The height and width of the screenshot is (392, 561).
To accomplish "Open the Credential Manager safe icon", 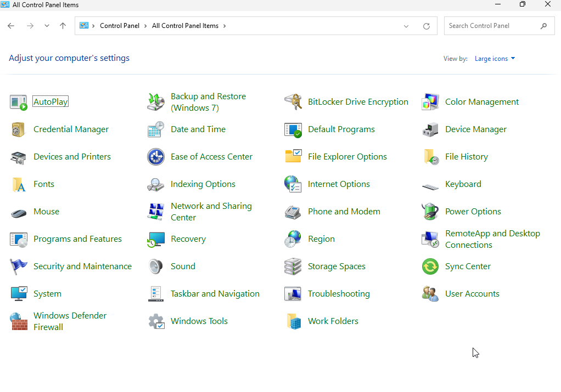I will [19, 129].
